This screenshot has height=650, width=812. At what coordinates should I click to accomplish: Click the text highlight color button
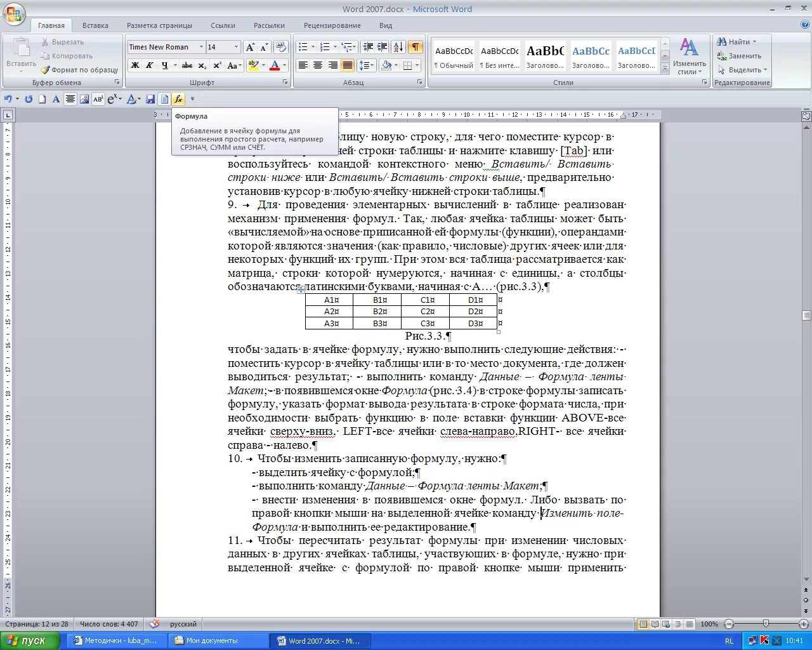click(x=253, y=65)
